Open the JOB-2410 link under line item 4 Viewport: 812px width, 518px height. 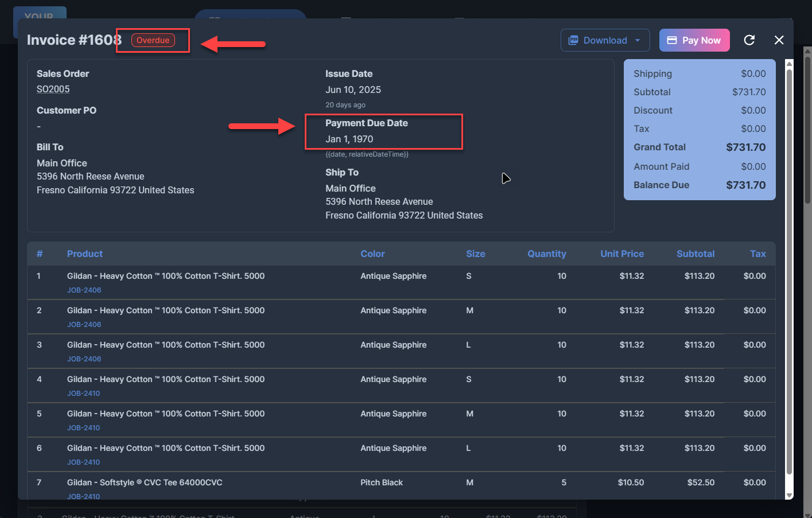click(x=83, y=394)
